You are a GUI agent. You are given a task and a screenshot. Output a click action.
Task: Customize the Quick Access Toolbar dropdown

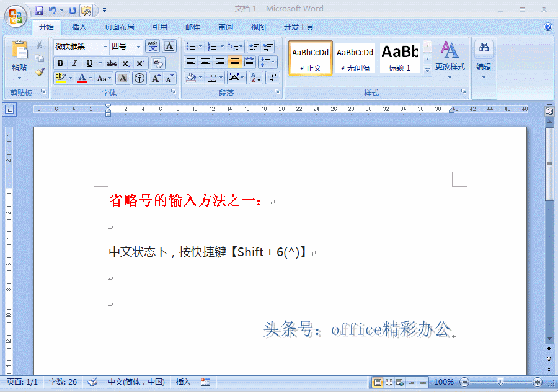pyautogui.click(x=104, y=11)
